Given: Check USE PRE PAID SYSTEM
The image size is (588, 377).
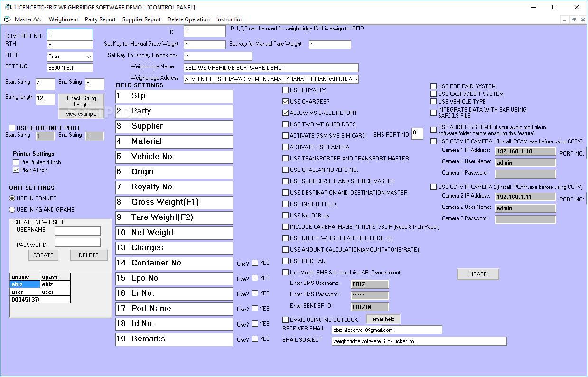Looking at the screenshot, I should click(434, 86).
